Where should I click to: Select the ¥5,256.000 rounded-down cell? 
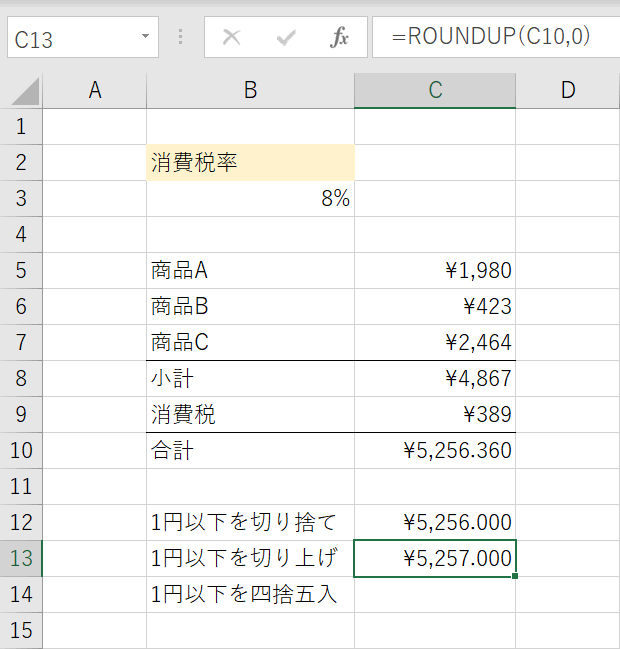[x=435, y=523]
